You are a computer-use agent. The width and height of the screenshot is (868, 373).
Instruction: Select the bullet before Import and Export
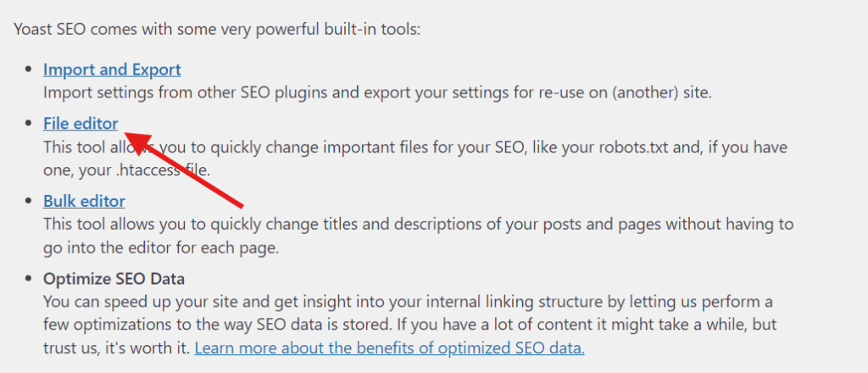point(29,70)
